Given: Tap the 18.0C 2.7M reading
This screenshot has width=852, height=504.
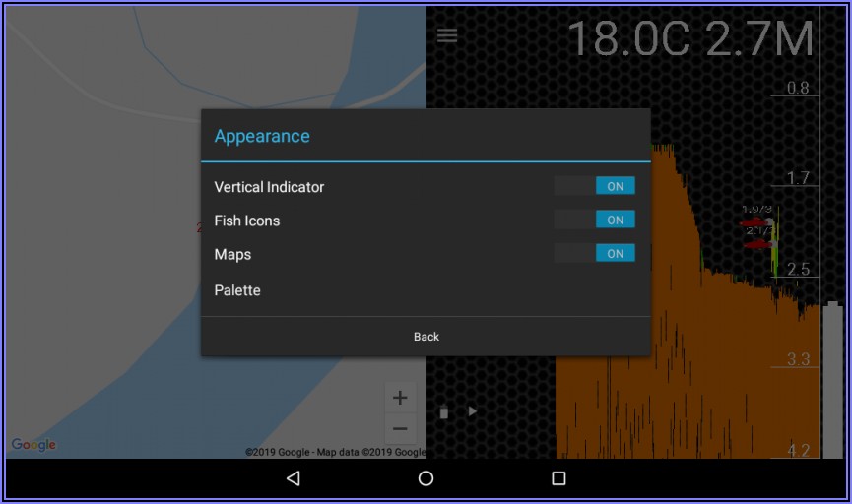Looking at the screenshot, I should (x=689, y=39).
